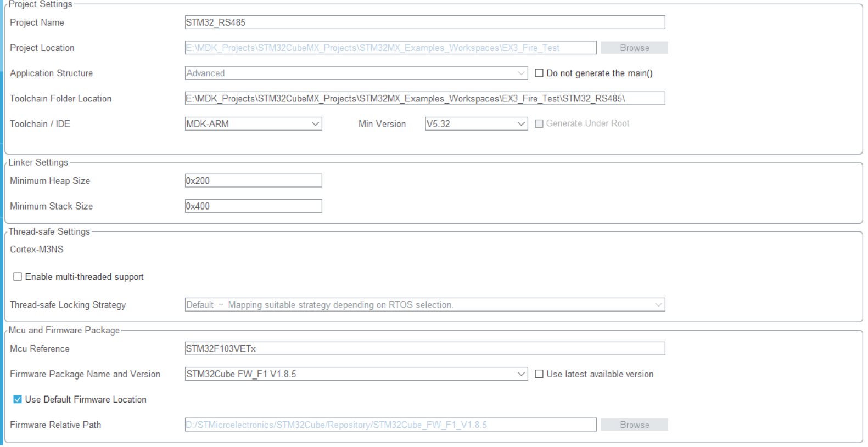Screen dimensions: 868x447
Task: Click the Firmware Relative Path label
Action: coord(55,425)
